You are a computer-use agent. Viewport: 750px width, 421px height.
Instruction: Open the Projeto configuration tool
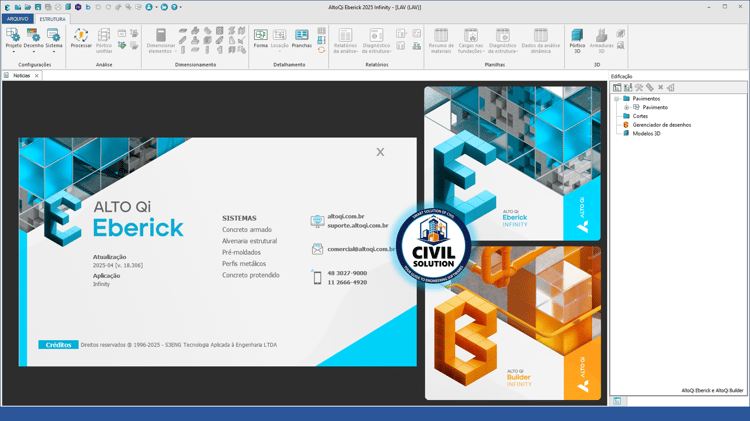click(13, 38)
